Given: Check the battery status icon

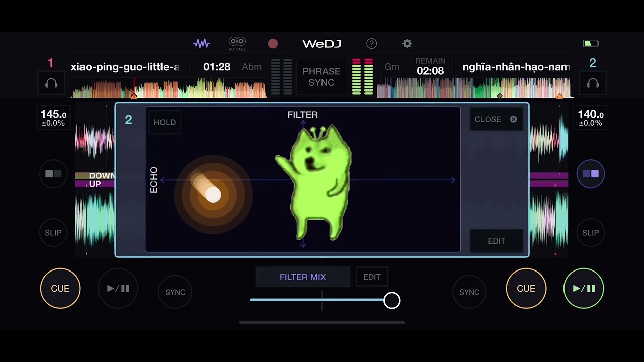Looking at the screenshot, I should (591, 44).
